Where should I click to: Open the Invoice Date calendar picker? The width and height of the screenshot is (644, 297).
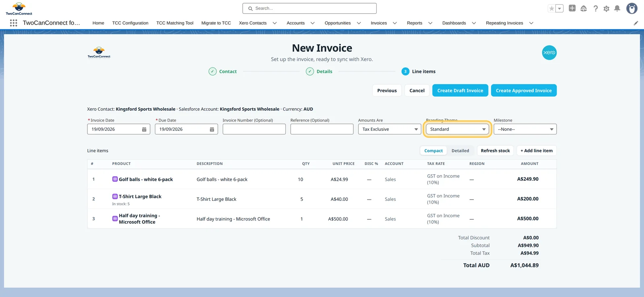click(144, 129)
